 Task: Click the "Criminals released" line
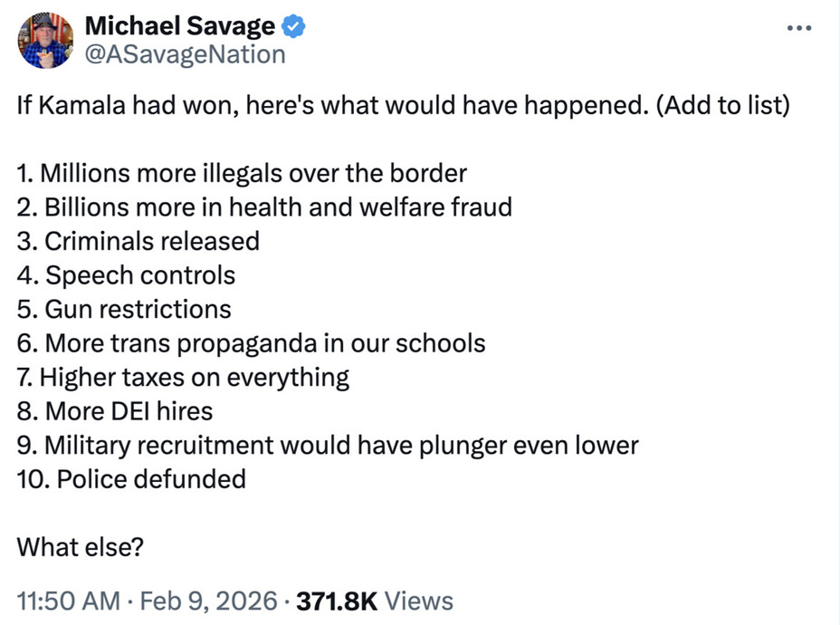(138, 241)
